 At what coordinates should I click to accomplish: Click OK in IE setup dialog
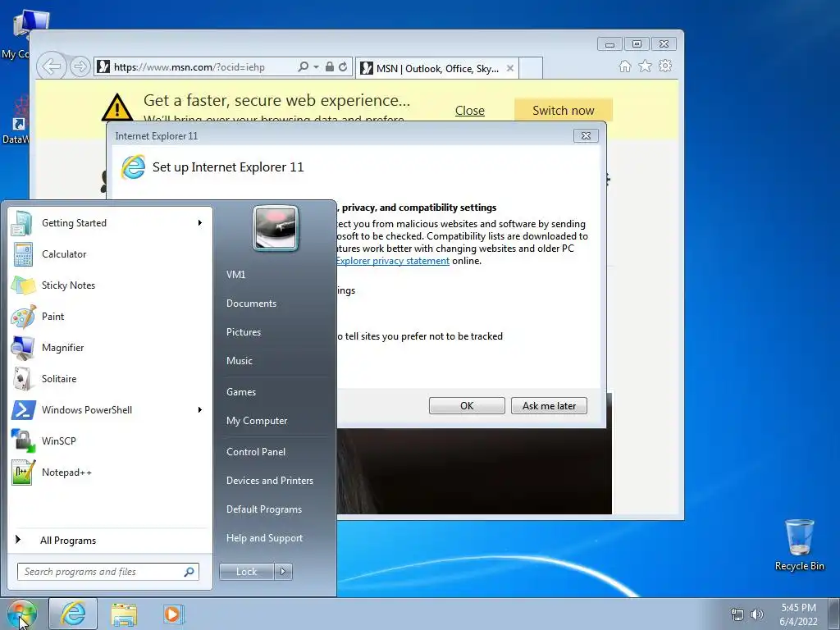point(467,405)
